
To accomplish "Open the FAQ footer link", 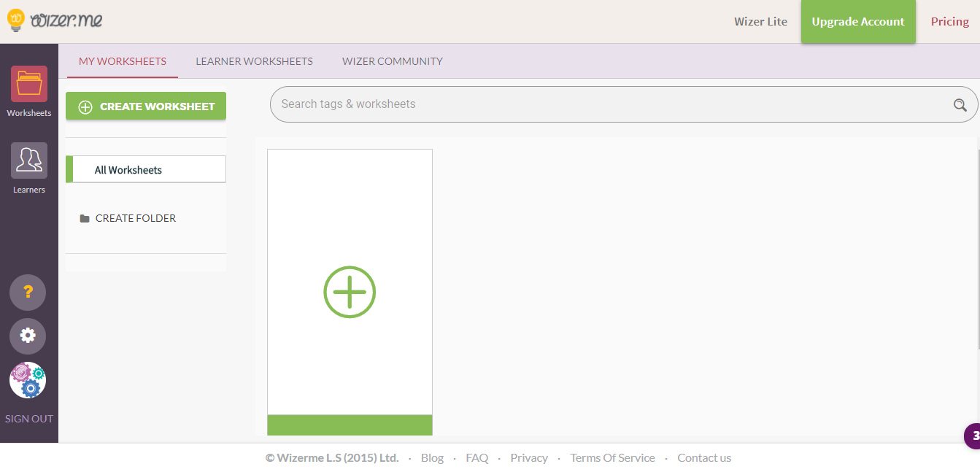I will coord(477,458).
